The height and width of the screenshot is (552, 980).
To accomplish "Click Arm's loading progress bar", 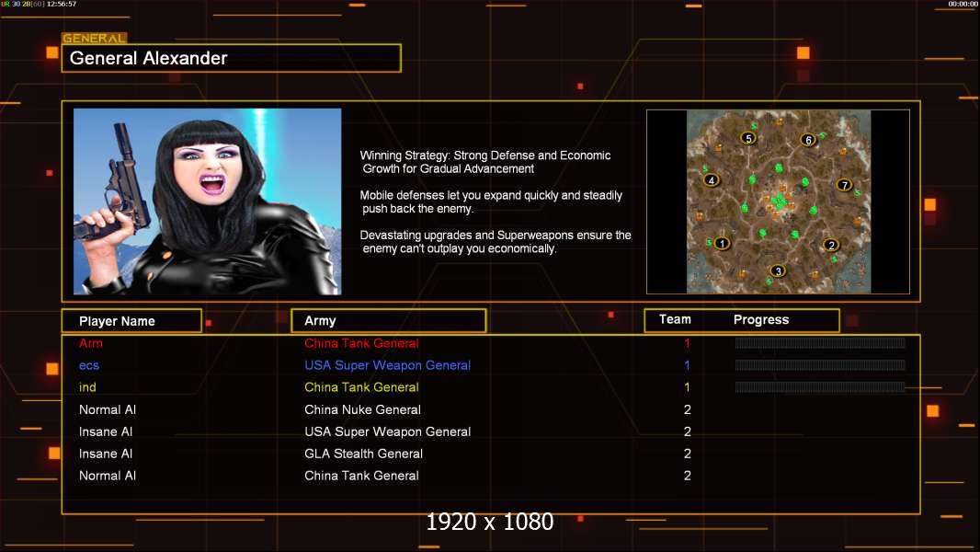I will pyautogui.click(x=820, y=342).
